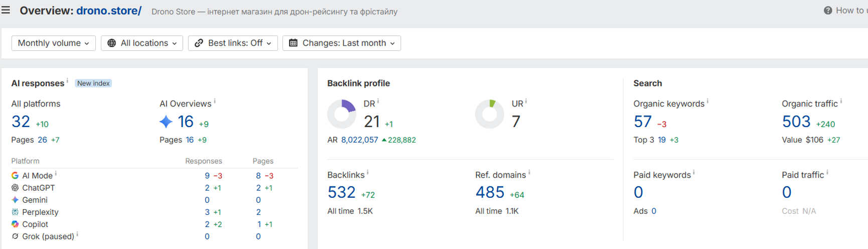Open the hamburger menu icon
The width and height of the screenshot is (868, 249).
coord(6,10)
